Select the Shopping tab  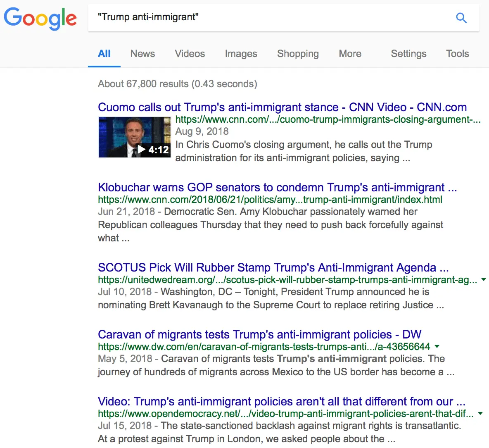[298, 54]
